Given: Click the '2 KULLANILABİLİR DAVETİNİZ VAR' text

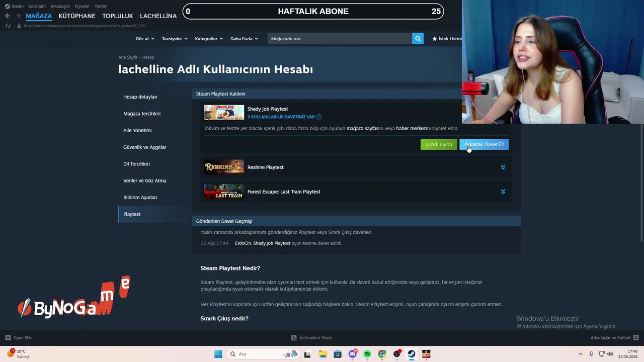Looking at the screenshot, I should (x=281, y=117).
